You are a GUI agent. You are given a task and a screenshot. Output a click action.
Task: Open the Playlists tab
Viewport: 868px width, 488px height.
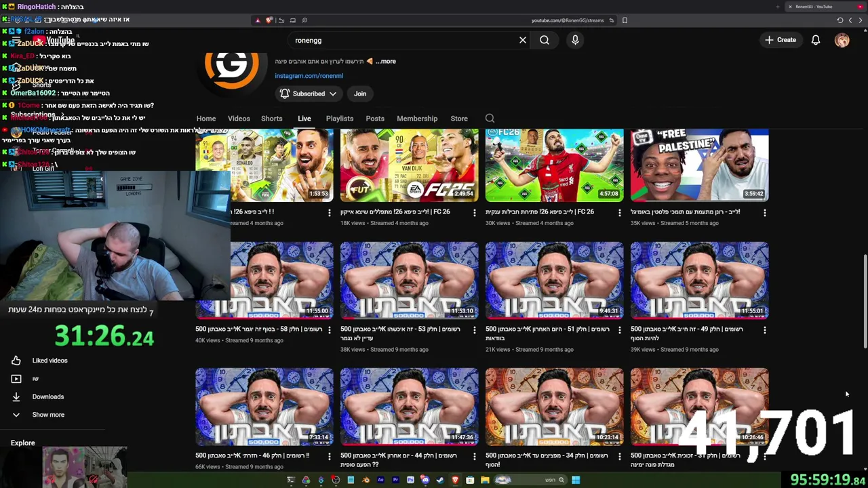click(x=340, y=119)
